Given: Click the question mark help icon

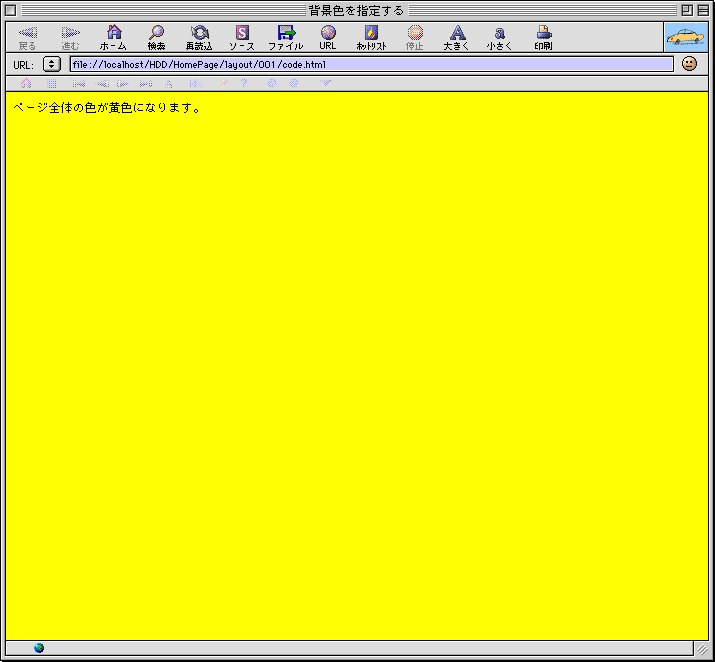Looking at the screenshot, I should tap(244, 83).
